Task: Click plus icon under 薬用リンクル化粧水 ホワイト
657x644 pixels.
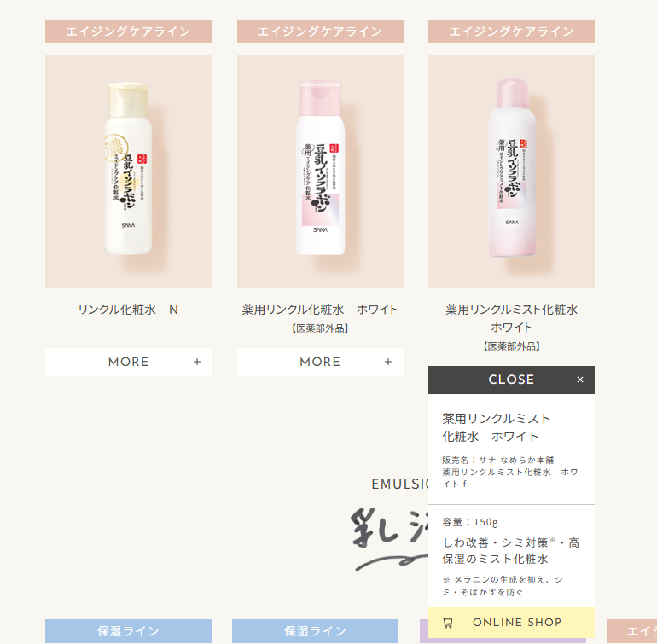Action: pos(388,362)
